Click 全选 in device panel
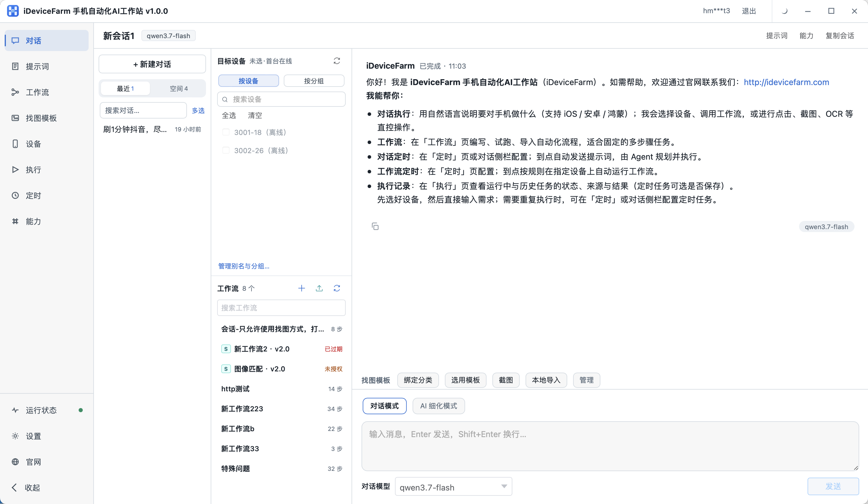The height and width of the screenshot is (504, 868). pos(229,115)
